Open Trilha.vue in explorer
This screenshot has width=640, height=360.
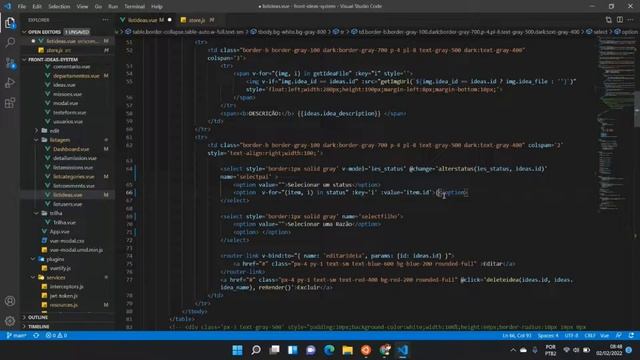(64, 222)
